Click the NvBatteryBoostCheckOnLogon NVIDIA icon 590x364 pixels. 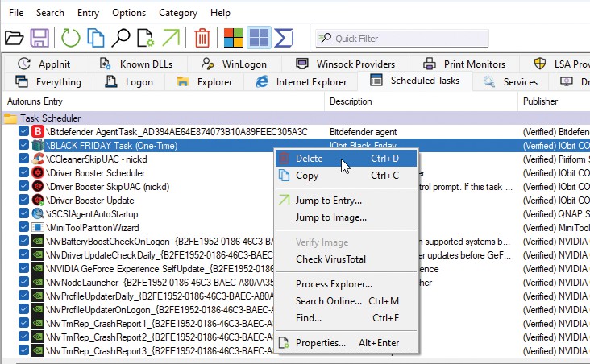click(38, 241)
